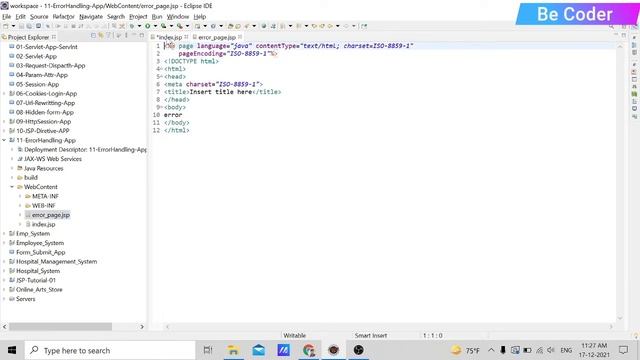640x360 pixels.
Task: Open Chrome from the taskbar
Action: click(309, 350)
